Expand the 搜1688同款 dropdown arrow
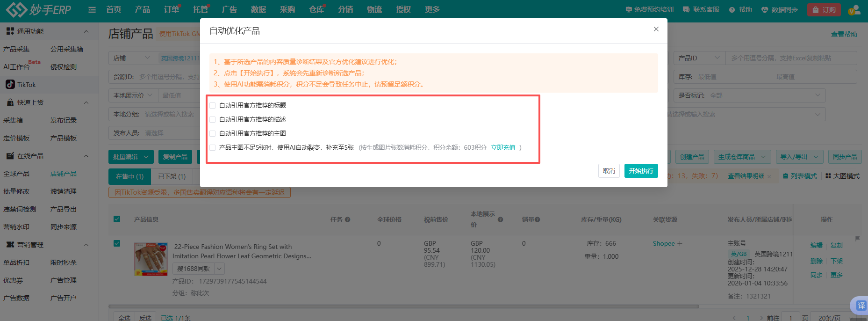Screen dimensions: 868x321 pos(219,269)
